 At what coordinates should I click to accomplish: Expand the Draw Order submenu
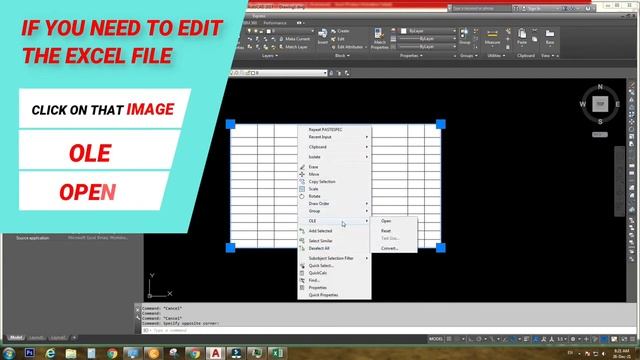[334, 204]
